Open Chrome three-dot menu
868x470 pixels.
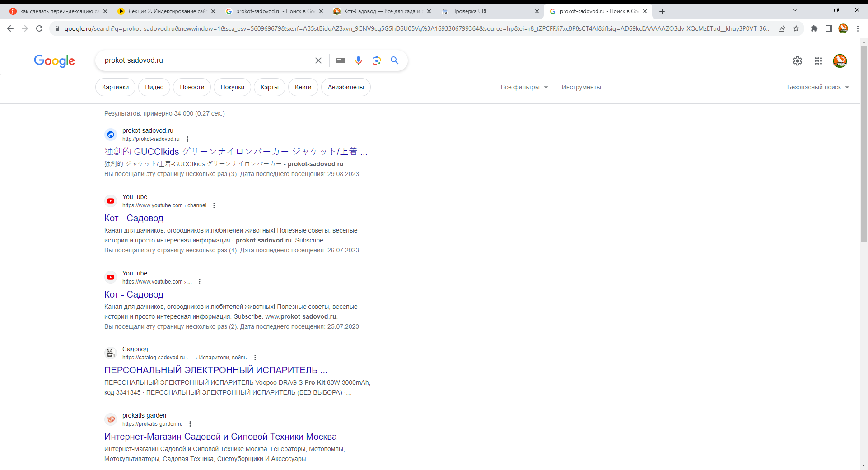click(x=858, y=28)
